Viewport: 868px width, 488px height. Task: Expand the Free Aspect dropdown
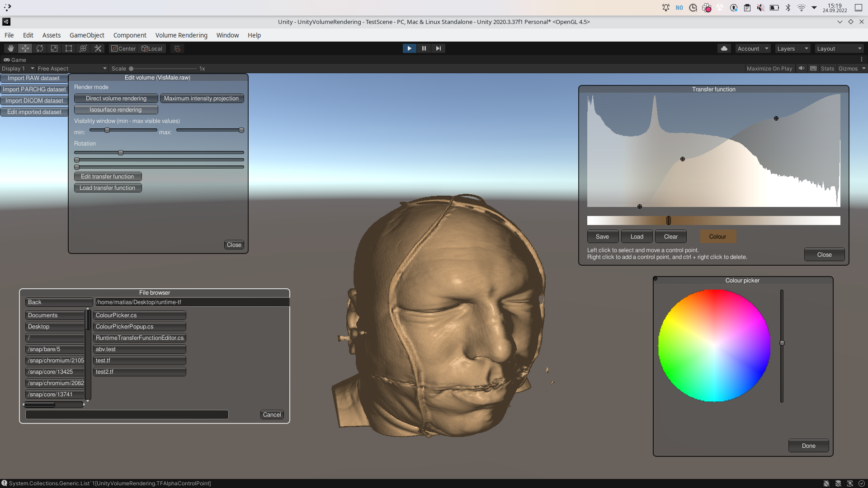pyautogui.click(x=72, y=69)
